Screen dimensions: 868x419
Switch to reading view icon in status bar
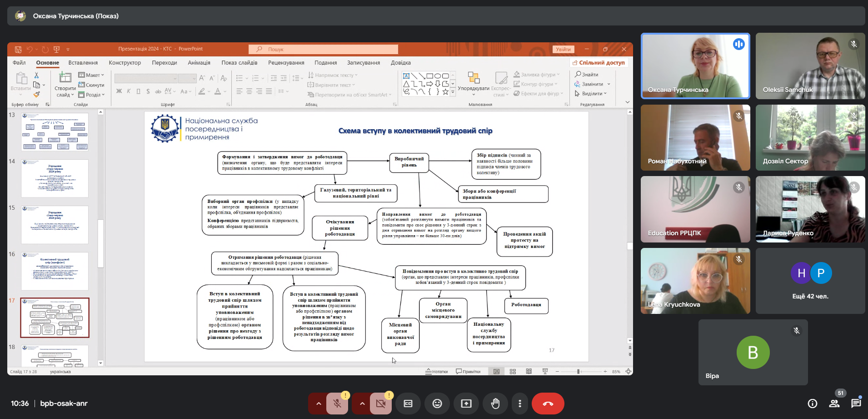(x=529, y=372)
